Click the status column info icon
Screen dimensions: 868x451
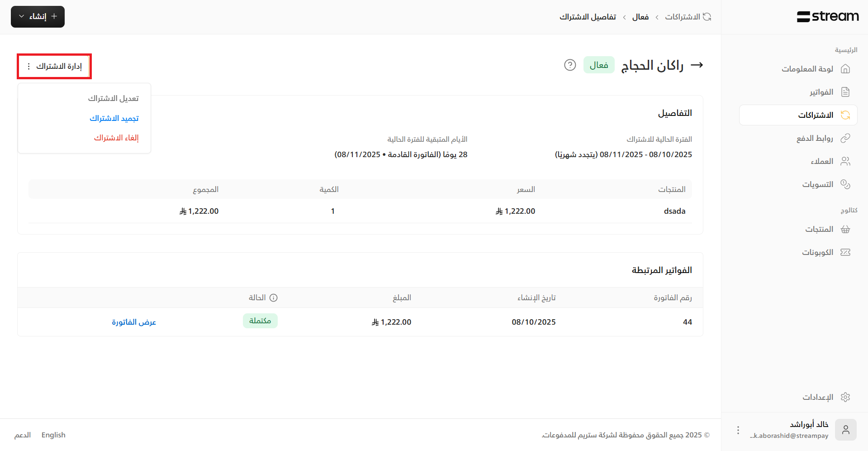click(x=273, y=297)
